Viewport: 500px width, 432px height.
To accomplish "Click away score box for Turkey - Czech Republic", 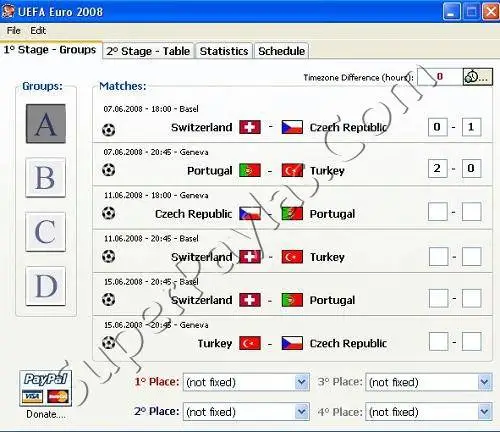I will pos(471,341).
